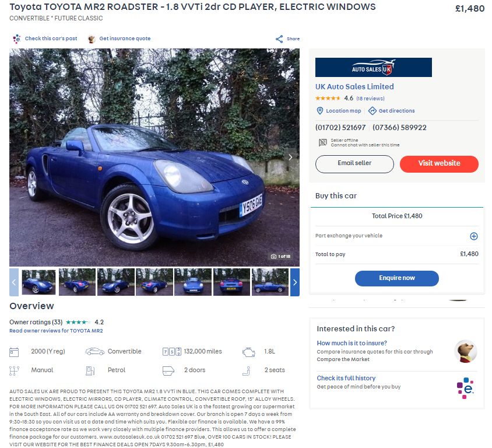This screenshot has width=492, height=448.
Task: Show the next thumbnails with the right arrow
Action: point(294,282)
